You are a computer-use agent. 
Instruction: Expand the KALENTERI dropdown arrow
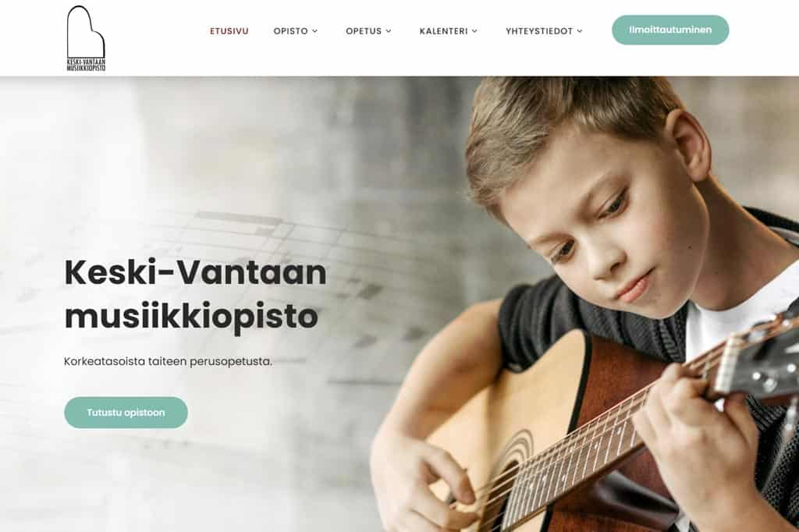[x=474, y=31]
